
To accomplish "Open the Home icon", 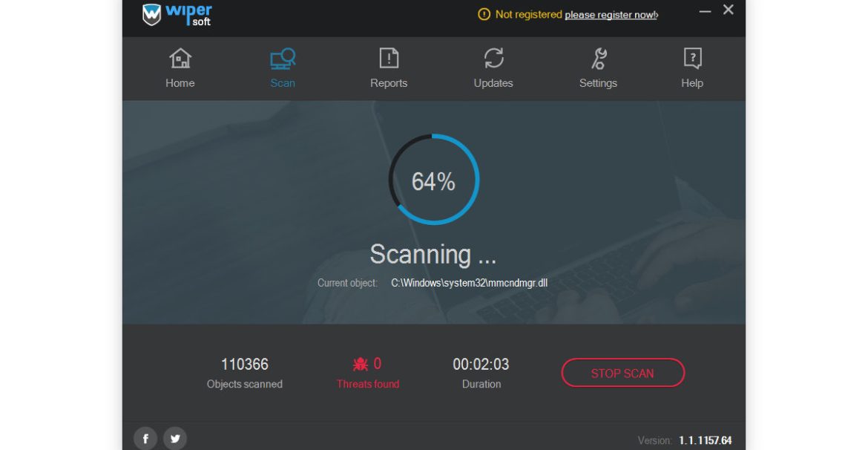I will click(180, 58).
